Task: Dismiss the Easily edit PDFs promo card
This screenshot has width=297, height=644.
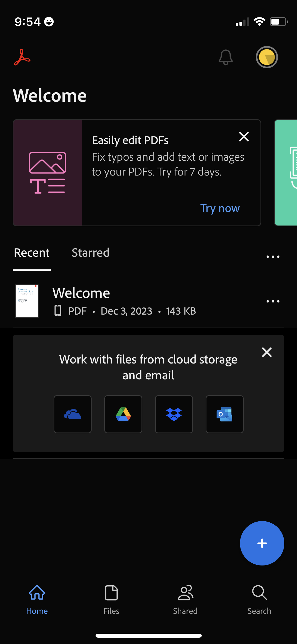Action: pos(244,137)
